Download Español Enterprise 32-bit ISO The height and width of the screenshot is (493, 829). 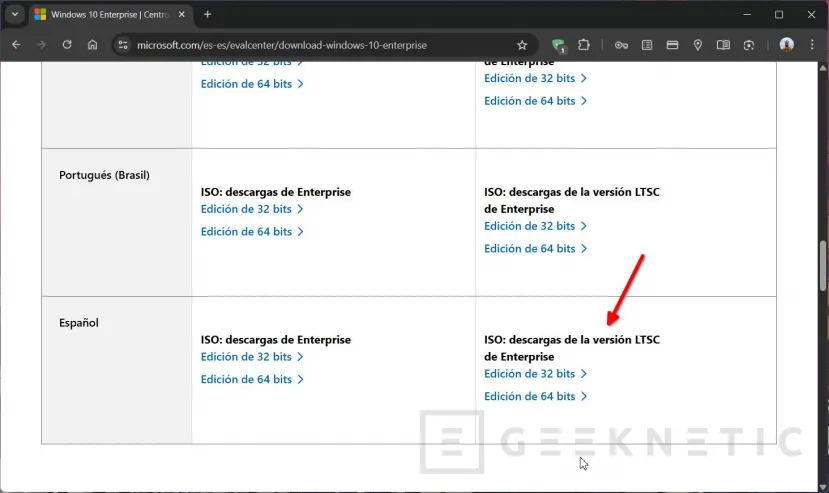pos(252,357)
